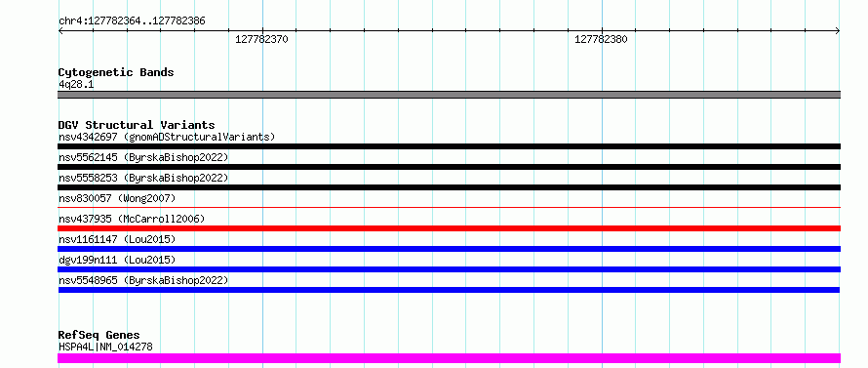The image size is (868, 368).
Task: Select the blue dgv199n111 variant bar
Action: [x=449, y=269]
